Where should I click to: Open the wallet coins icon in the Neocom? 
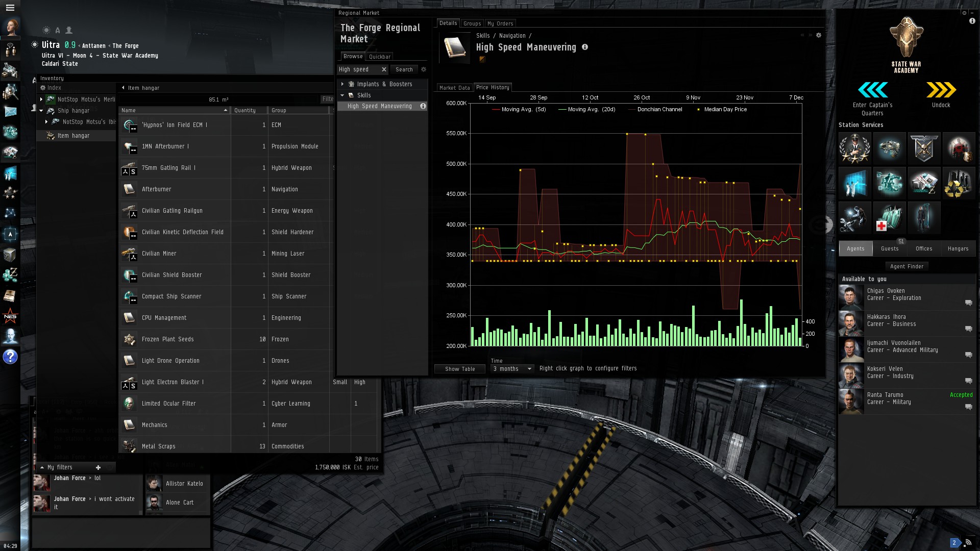[10, 275]
